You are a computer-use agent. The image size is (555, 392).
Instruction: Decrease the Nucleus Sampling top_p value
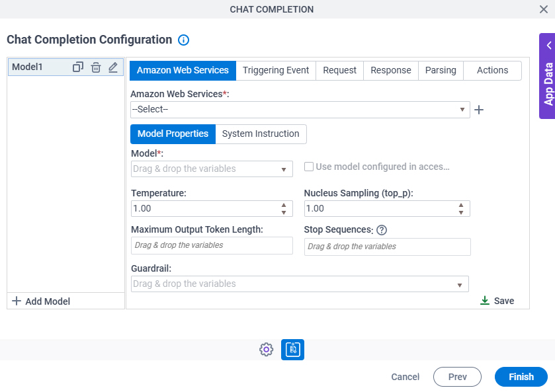pos(461,213)
